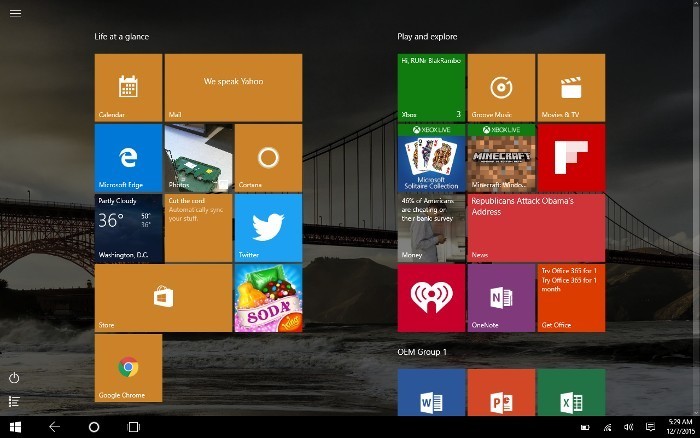Open the Partly Cloudy weather tile

pyautogui.click(x=129, y=228)
